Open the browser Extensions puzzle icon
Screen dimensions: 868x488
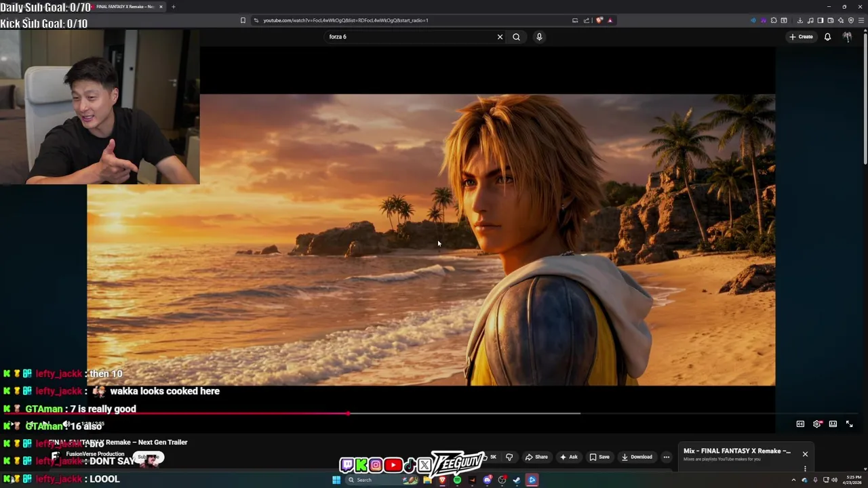click(774, 20)
